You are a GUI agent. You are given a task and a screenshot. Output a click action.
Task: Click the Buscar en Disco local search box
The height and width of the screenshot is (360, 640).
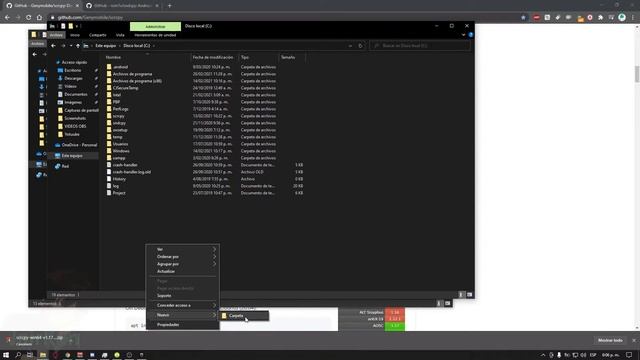point(420,46)
